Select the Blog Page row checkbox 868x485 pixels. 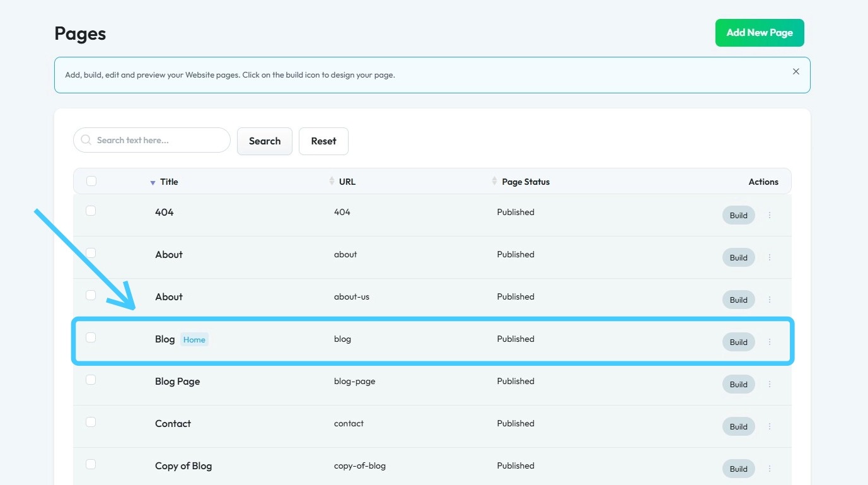point(91,380)
